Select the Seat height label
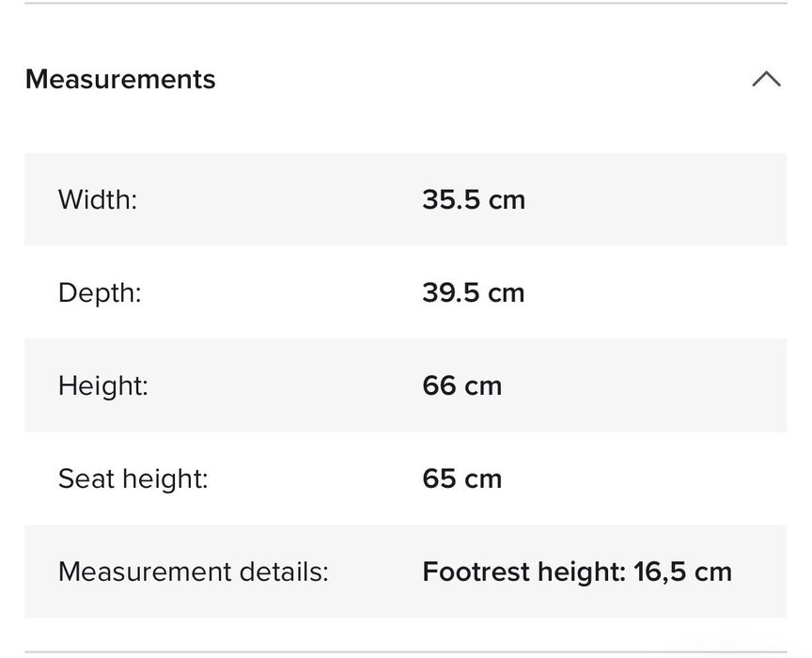812x658 pixels. pyautogui.click(x=133, y=478)
